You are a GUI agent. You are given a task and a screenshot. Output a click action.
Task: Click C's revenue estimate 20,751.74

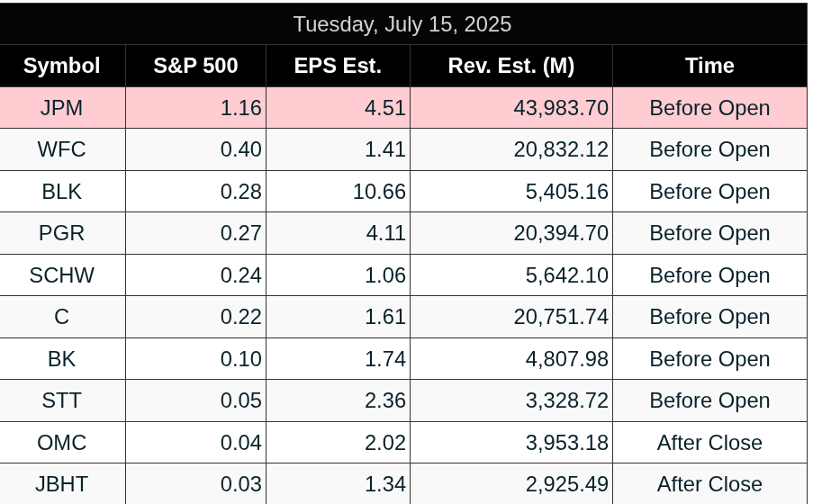pyautogui.click(x=561, y=317)
